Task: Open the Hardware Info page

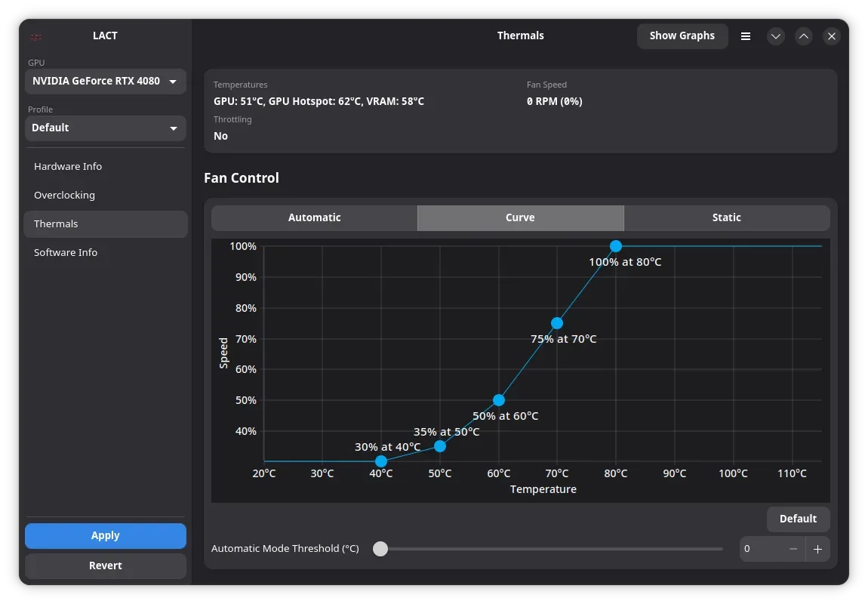Action: [105, 167]
